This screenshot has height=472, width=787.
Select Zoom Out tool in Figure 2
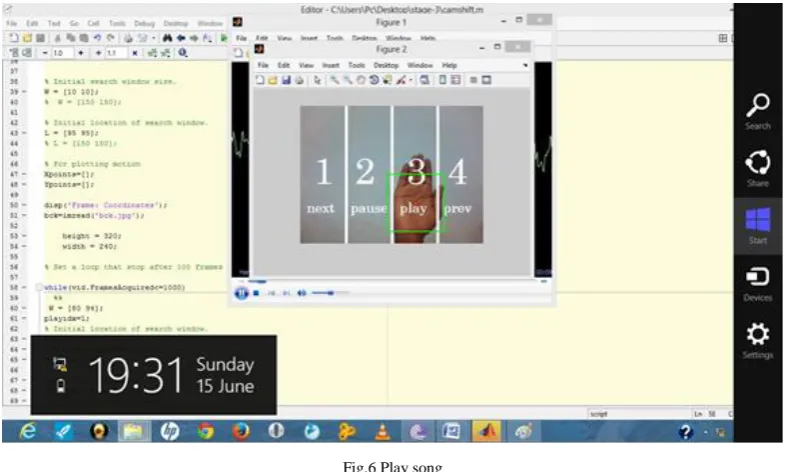(x=347, y=80)
